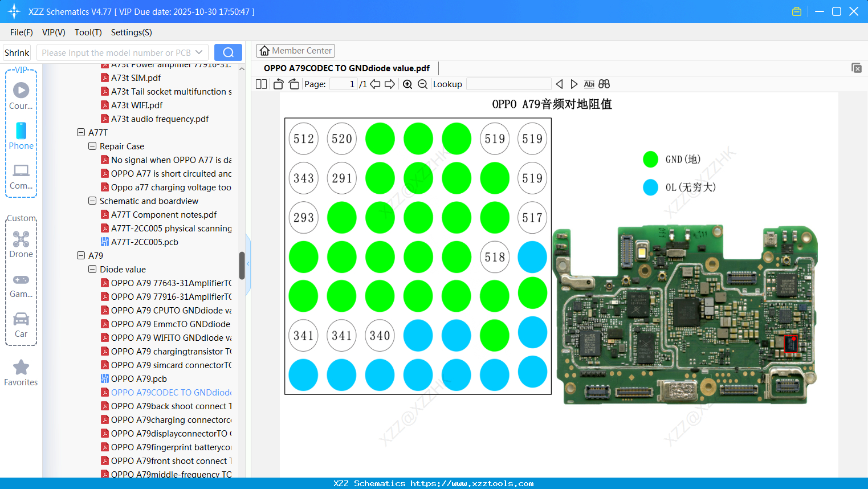868x489 pixels.
Task: Click the Shrink button
Action: pyautogui.click(x=17, y=52)
